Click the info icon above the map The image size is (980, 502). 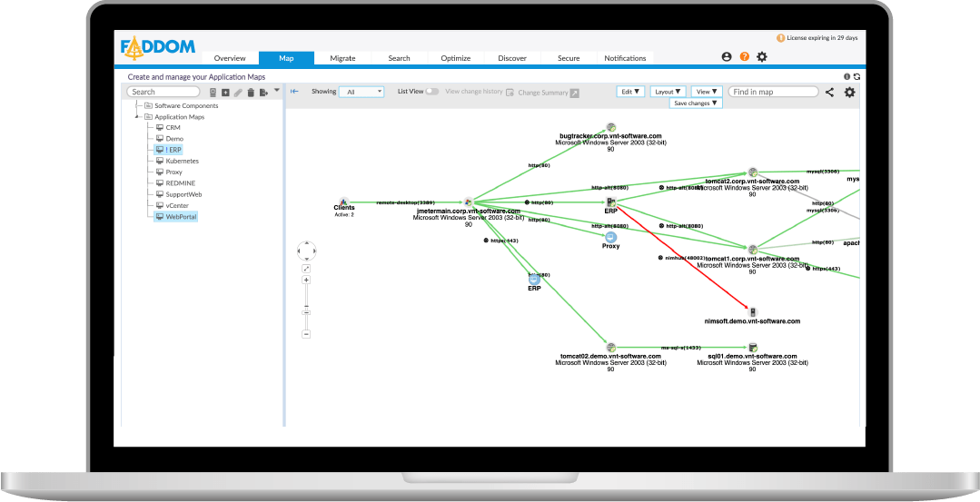pyautogui.click(x=846, y=77)
